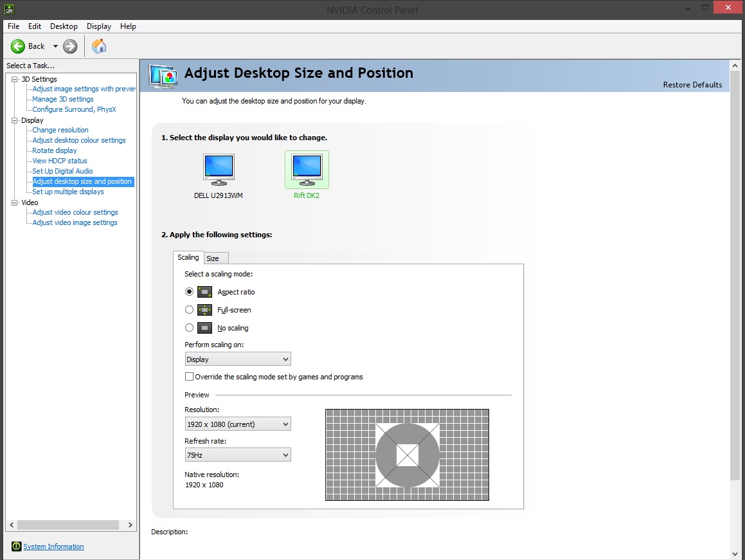Close the NVIDIA Control Panel window

(x=728, y=8)
